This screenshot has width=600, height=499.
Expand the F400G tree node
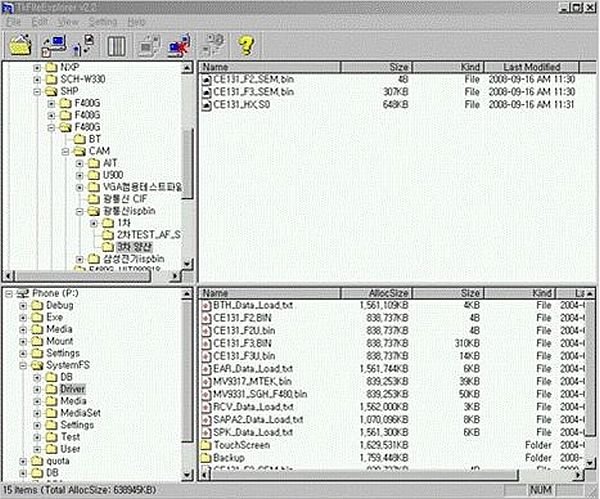(51, 104)
